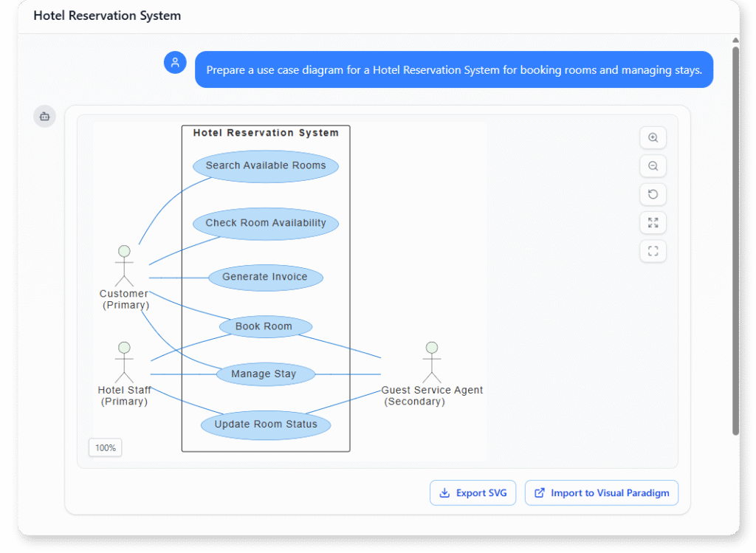Click the zoom out magnifier icon
The image size is (756, 553).
653,166
